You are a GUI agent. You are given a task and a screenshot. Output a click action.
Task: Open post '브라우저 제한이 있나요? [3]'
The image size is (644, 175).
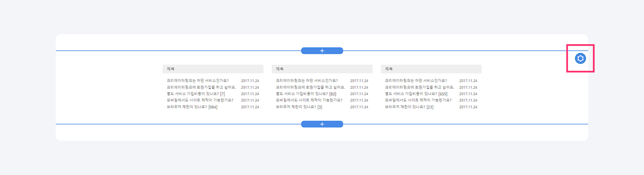[x=299, y=107]
